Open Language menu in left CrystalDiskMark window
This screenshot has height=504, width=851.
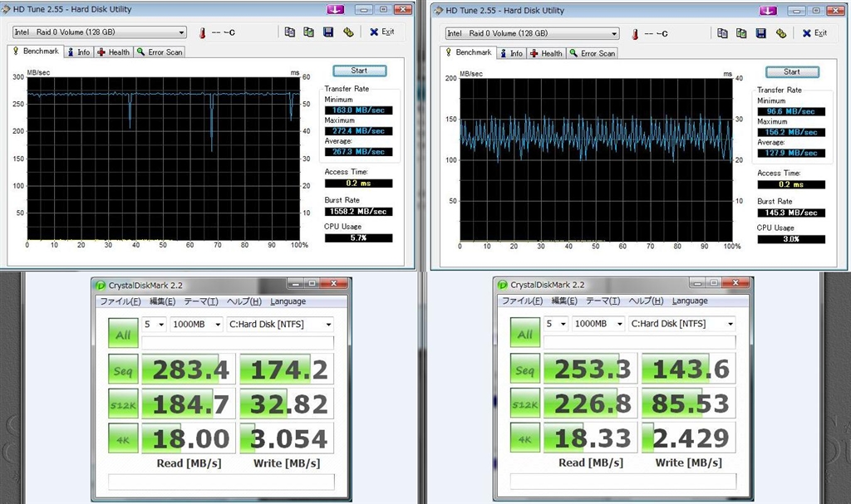(x=288, y=301)
